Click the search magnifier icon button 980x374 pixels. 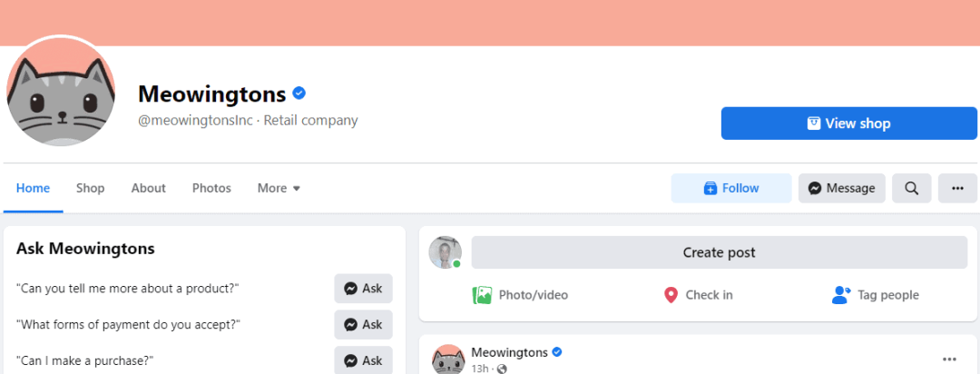[x=911, y=188]
